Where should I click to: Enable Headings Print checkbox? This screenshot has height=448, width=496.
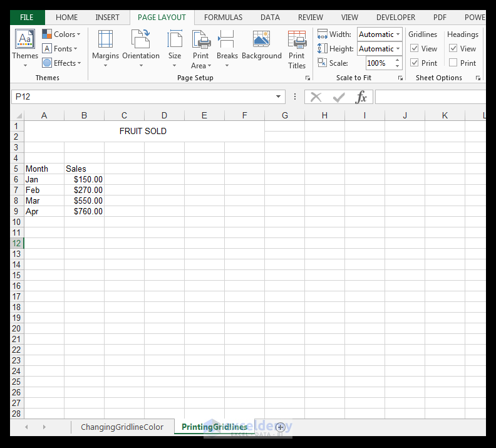453,63
